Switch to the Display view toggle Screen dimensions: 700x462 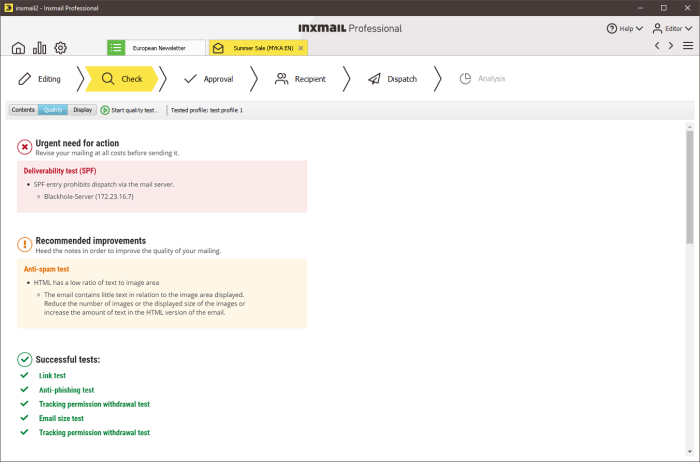pos(83,110)
